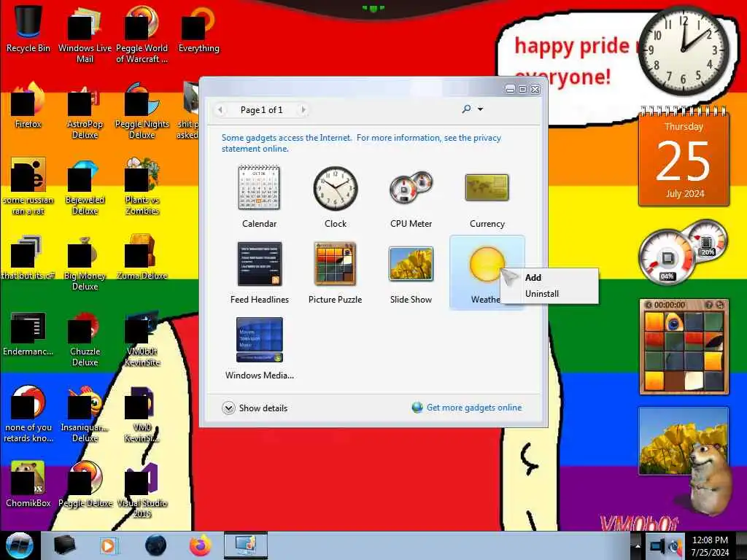747x560 pixels.
Task: Open the Windows Start orb
Action: pos(20,545)
